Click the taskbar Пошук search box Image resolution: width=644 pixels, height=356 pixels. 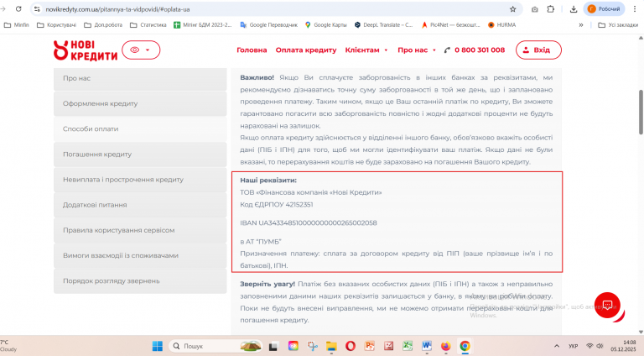click(216, 346)
